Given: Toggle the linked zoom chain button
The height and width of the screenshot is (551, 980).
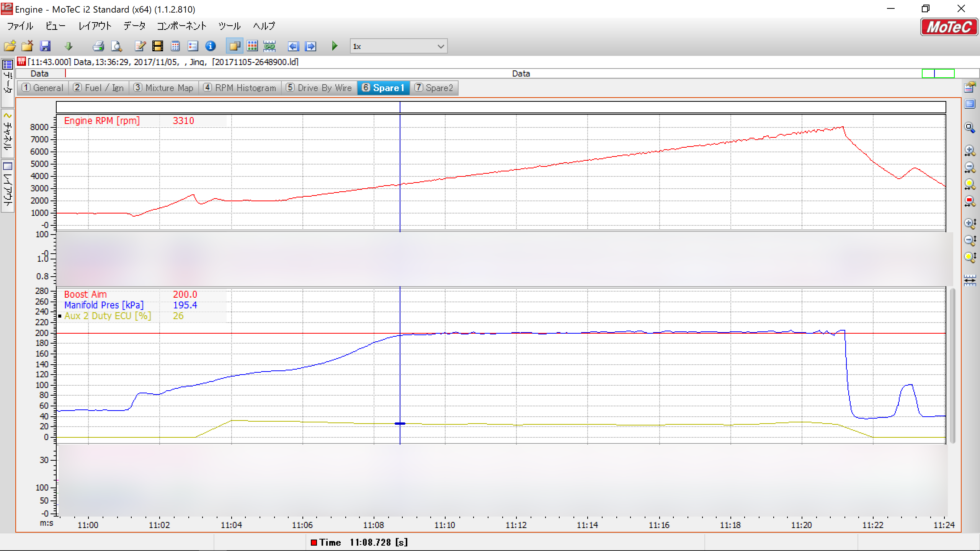Looking at the screenshot, I should [269, 46].
